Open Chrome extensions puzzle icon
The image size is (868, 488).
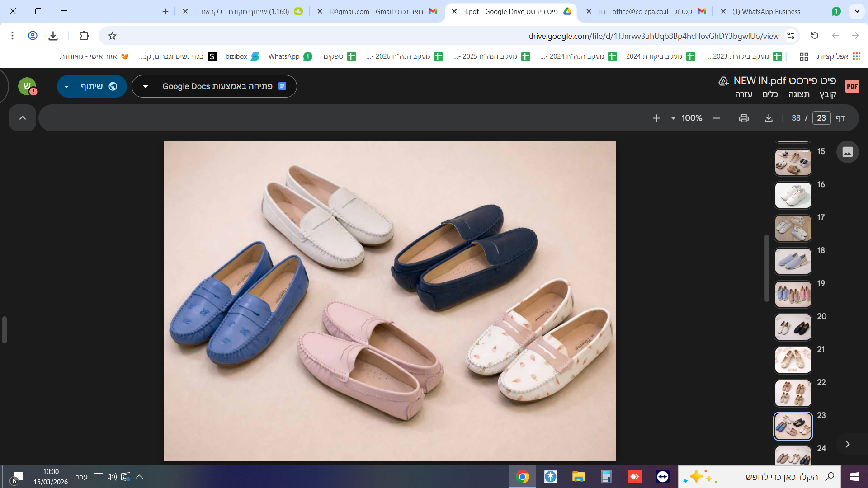coord(84,36)
